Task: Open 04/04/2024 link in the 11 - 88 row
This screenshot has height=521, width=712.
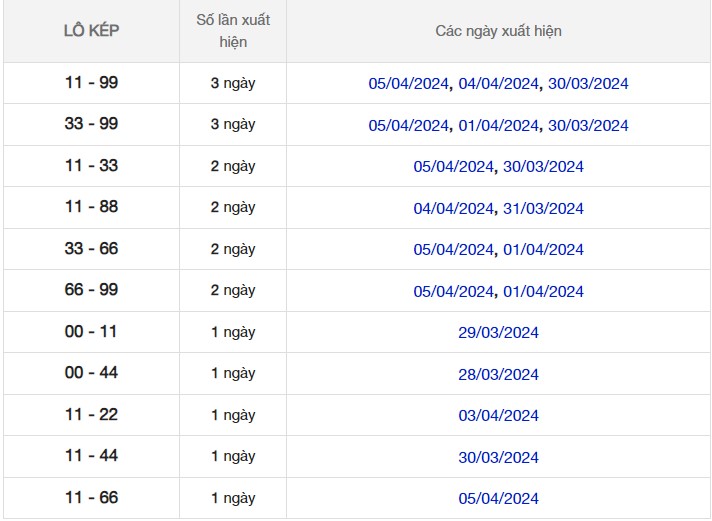Action: 453,209
